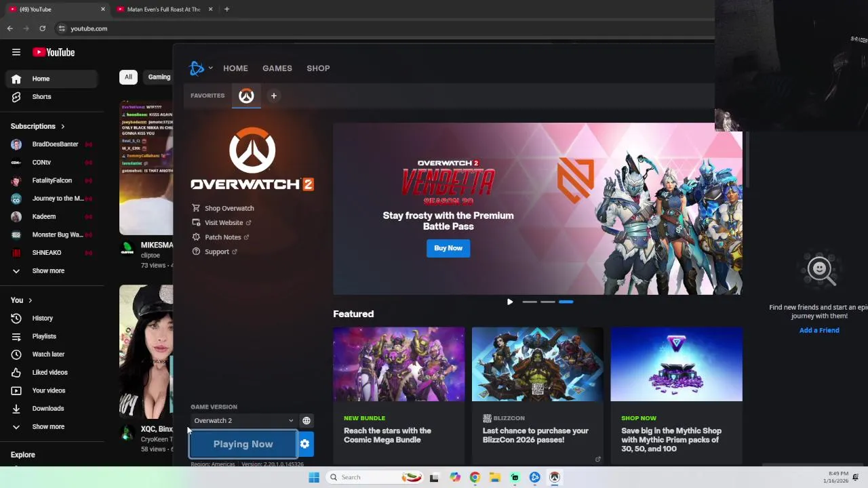The height and width of the screenshot is (488, 868).
Task: Expand the Game Version dropdown
Action: [x=243, y=421]
